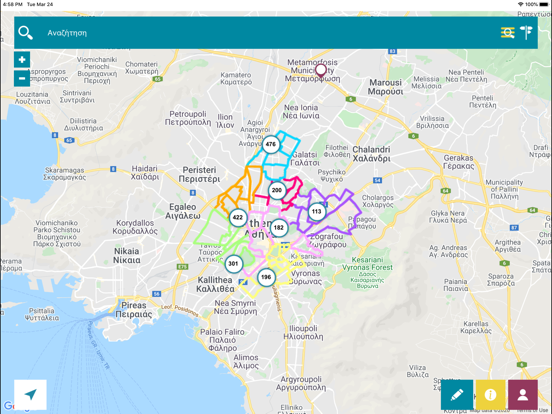The height and width of the screenshot is (414, 552).
Task: Tap the Vyronas map label
Action: click(x=306, y=277)
